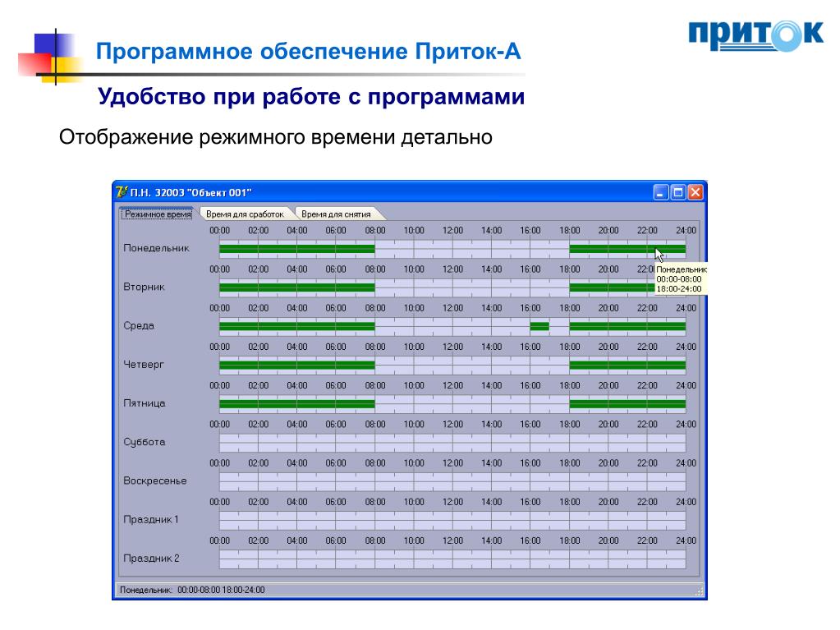The image size is (840, 630).
Task: Click the Суббота row label
Action: point(145,442)
